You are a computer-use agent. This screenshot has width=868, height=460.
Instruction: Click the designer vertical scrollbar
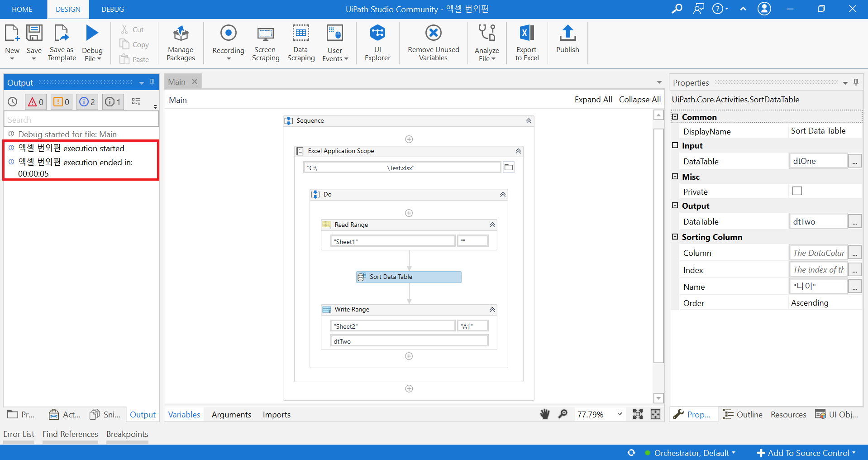[658, 246]
